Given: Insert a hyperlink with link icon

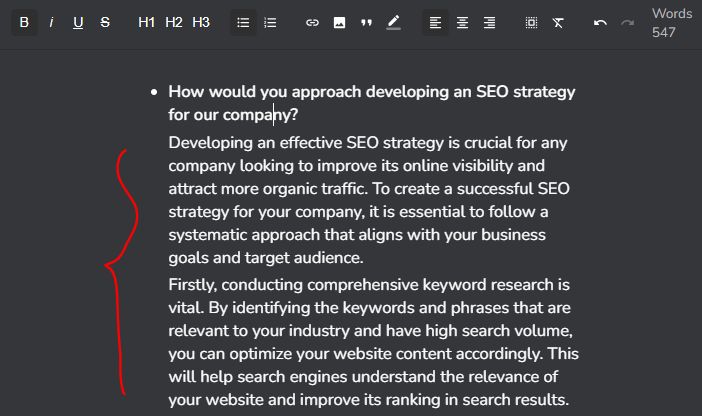Looking at the screenshot, I should (312, 22).
